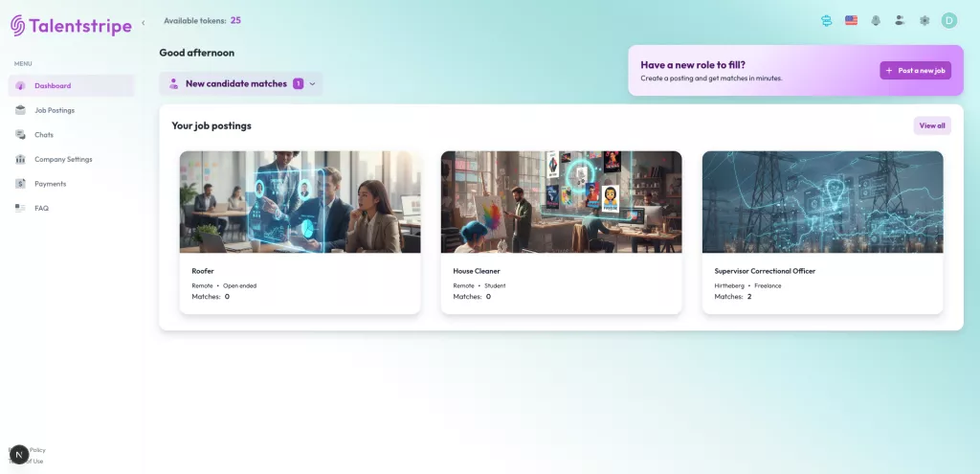Open the signpost guide icon in header
The image size is (980, 474).
coord(826,21)
